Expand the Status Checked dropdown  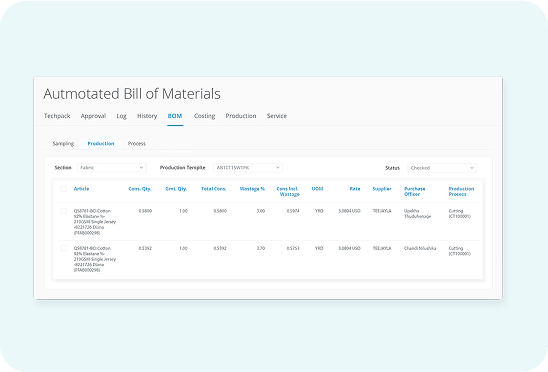point(442,168)
